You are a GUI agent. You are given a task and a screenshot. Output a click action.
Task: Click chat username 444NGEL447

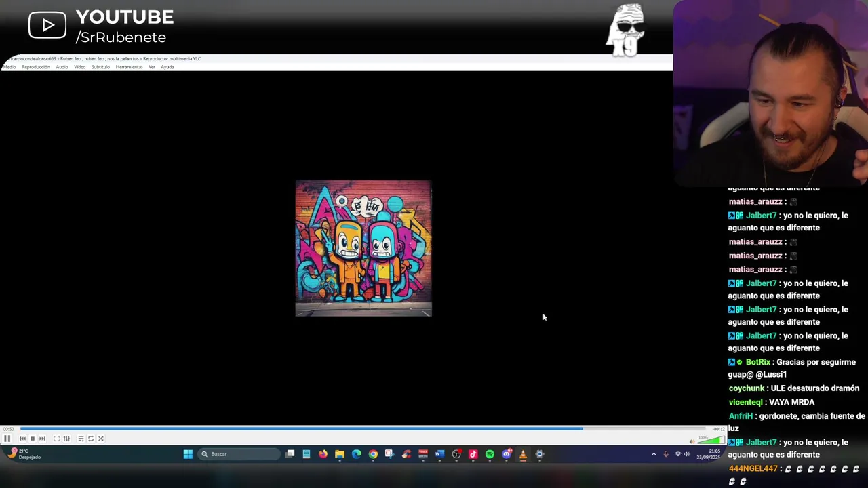(x=753, y=468)
